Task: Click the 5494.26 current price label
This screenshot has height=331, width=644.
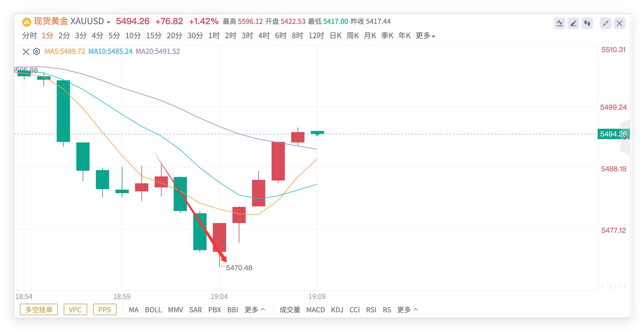Action: pyautogui.click(x=613, y=134)
